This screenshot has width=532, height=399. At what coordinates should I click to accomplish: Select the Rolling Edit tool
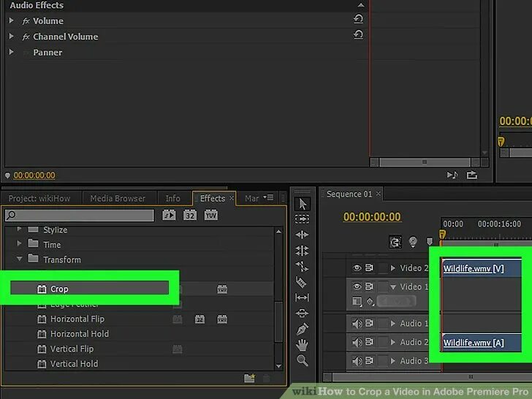pos(302,251)
